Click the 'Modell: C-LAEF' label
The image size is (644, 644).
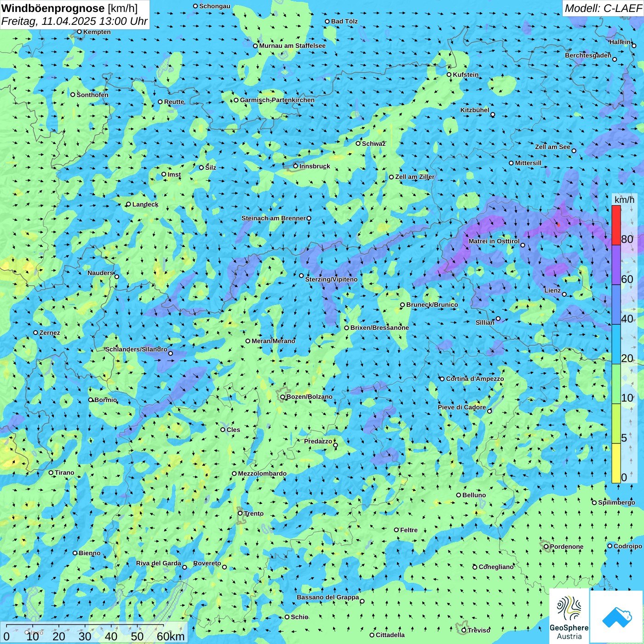coord(603,8)
